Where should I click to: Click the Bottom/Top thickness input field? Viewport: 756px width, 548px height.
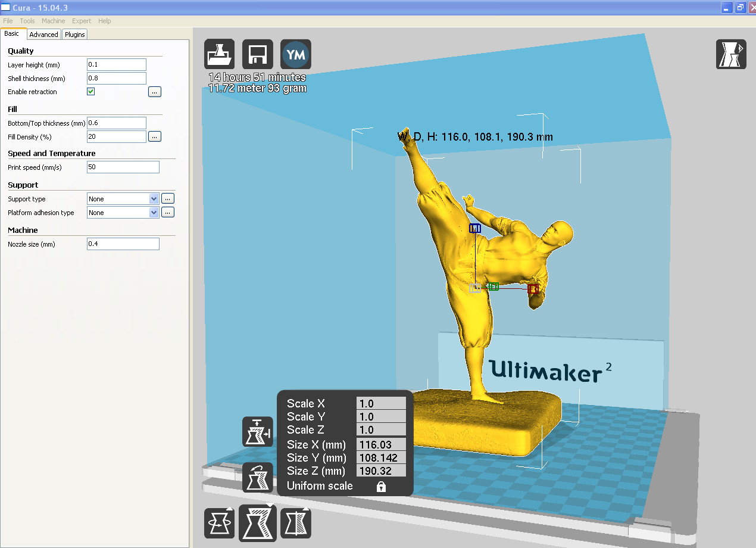(x=117, y=123)
